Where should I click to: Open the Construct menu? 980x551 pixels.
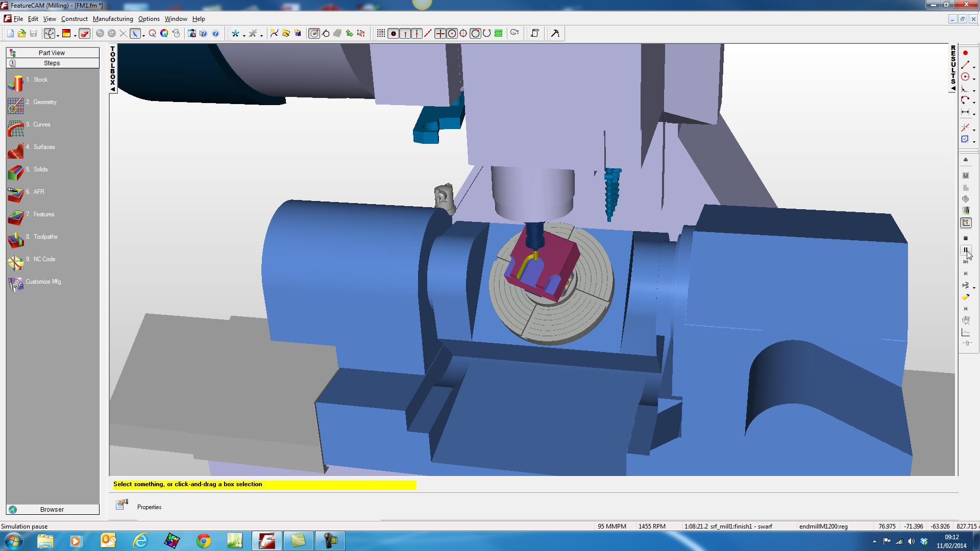(x=74, y=19)
